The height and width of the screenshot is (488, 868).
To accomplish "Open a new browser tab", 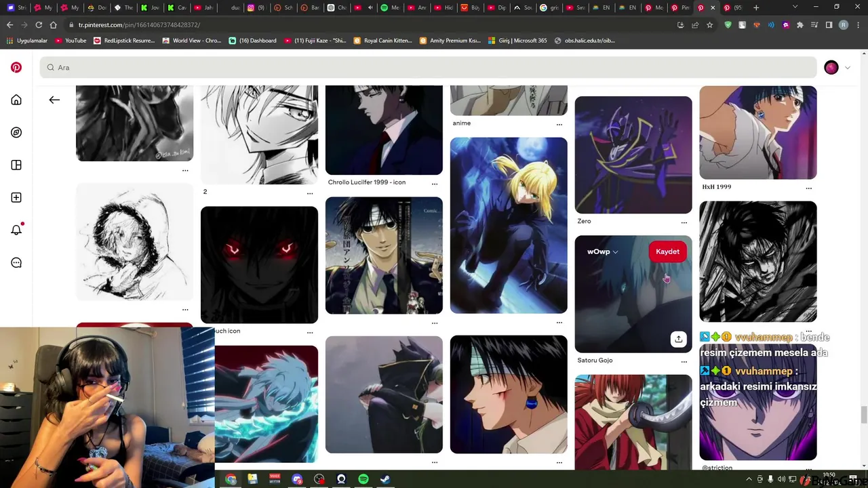I will click(x=756, y=7).
